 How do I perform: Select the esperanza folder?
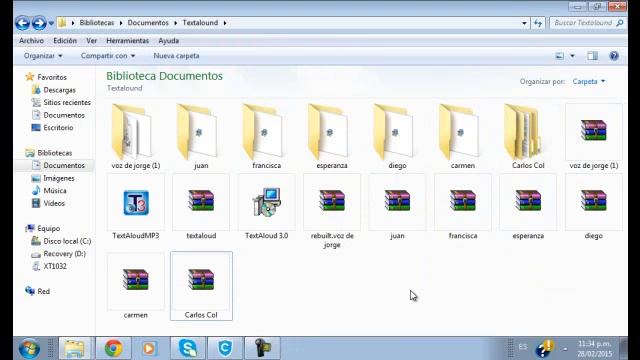click(x=331, y=136)
